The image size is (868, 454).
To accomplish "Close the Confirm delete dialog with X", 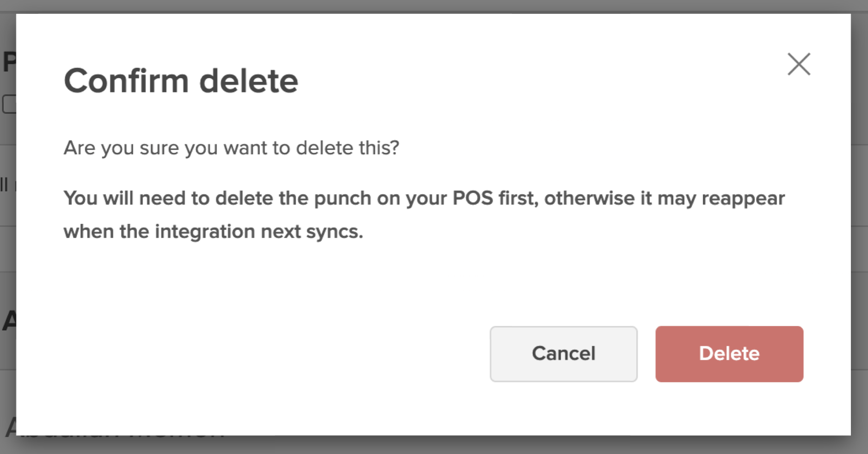I will coord(799,64).
